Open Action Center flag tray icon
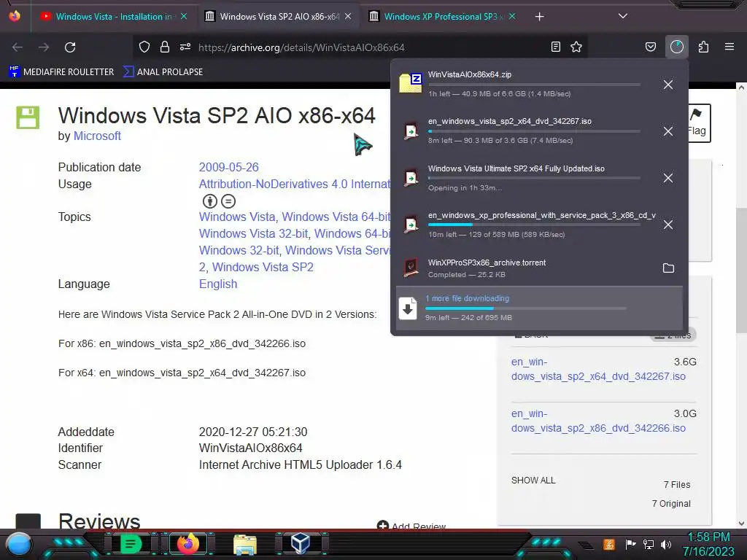The height and width of the screenshot is (560, 747). tap(631, 544)
